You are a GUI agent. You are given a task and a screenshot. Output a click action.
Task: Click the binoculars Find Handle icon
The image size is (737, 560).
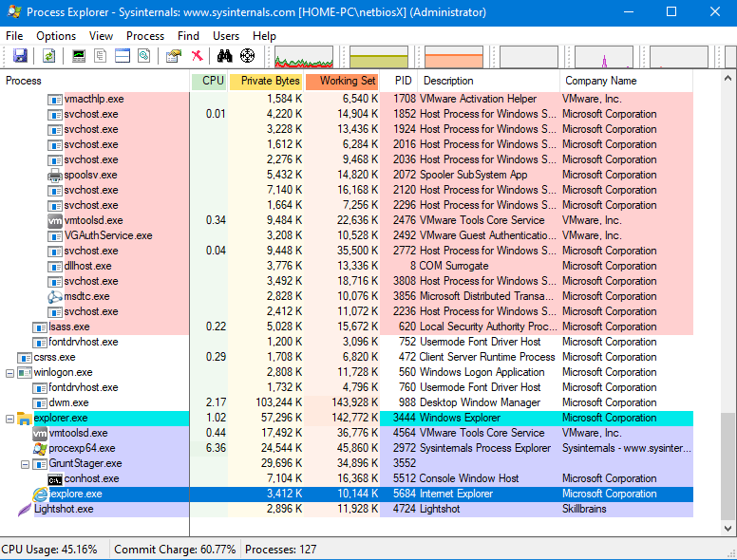pos(225,57)
